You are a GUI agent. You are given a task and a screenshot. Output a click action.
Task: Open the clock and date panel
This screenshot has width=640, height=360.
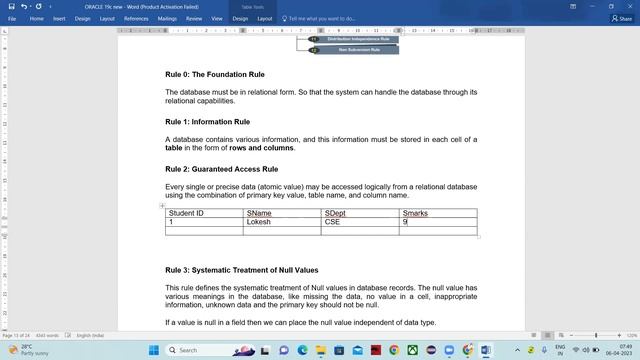click(619, 350)
